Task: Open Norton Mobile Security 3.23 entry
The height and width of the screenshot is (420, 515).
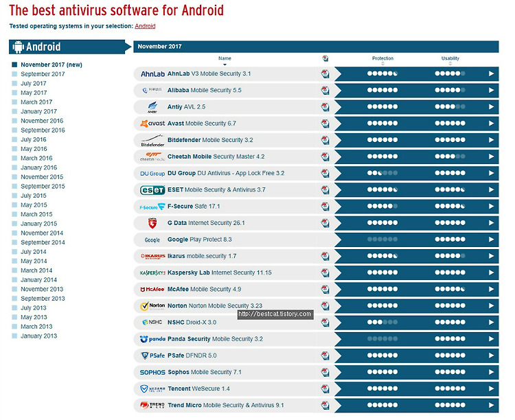Action: coord(215,305)
